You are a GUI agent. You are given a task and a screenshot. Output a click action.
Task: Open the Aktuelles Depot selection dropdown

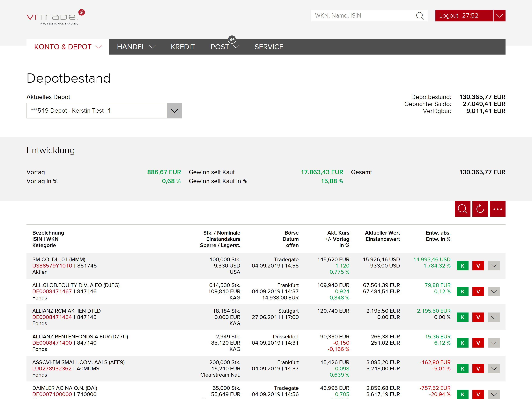pyautogui.click(x=174, y=111)
